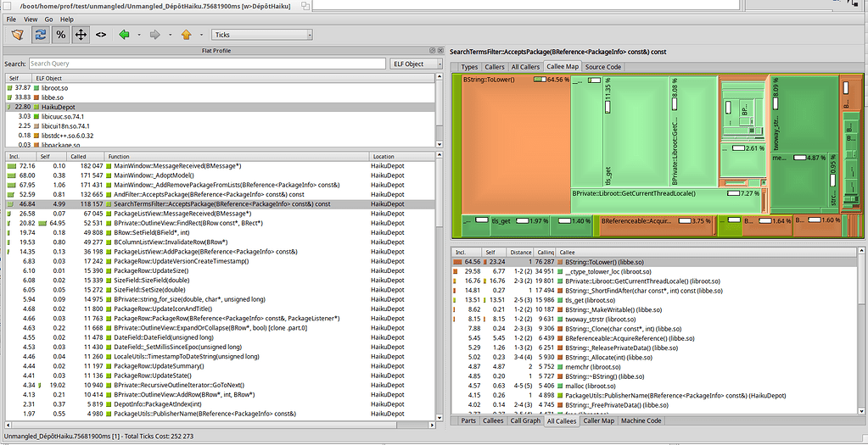Select the Callee Map tab
The height and width of the screenshot is (445, 868).
click(563, 66)
